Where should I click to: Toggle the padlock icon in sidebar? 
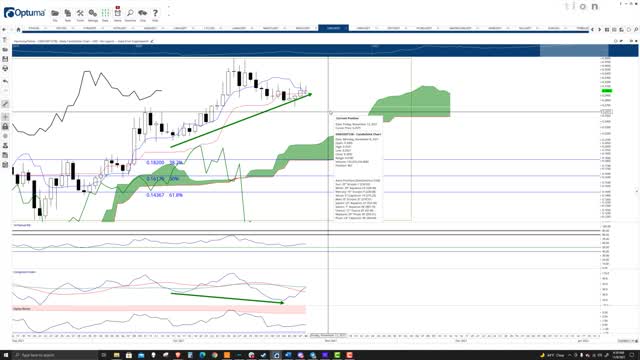(5, 127)
